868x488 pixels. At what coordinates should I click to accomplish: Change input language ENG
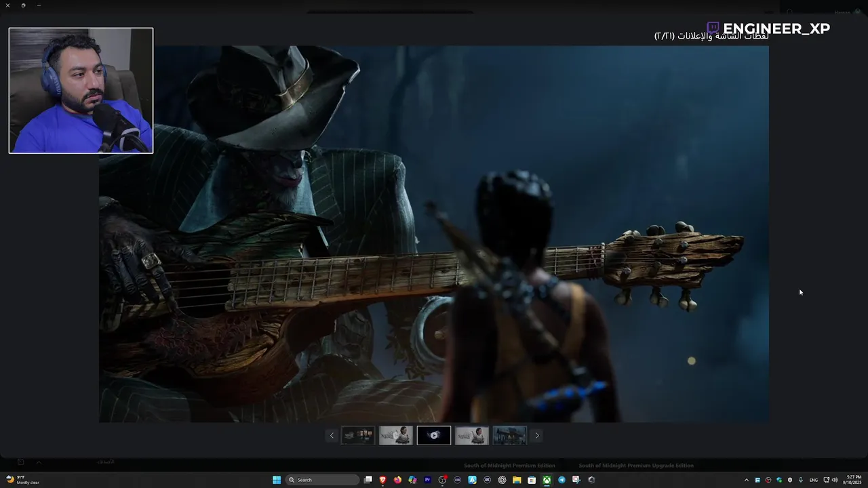coord(814,480)
